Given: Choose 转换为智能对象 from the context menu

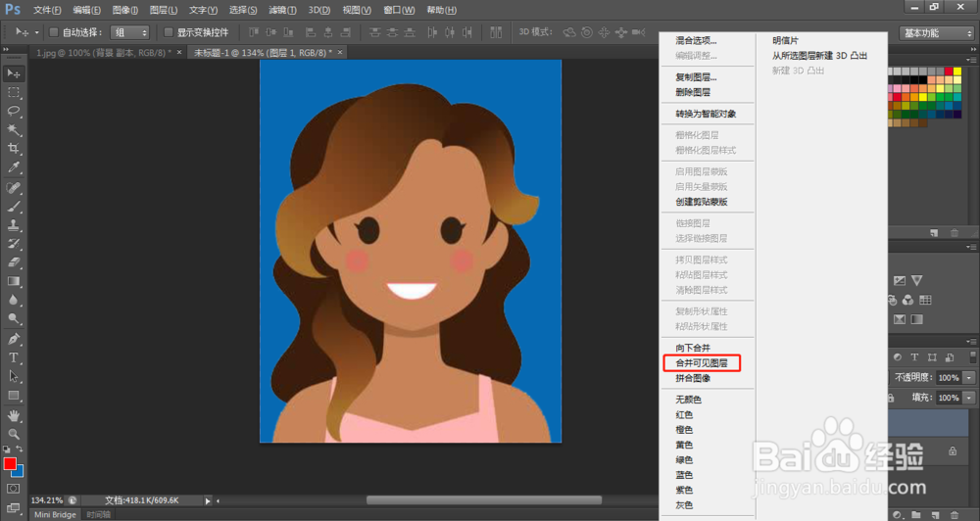Looking at the screenshot, I should click(x=706, y=114).
